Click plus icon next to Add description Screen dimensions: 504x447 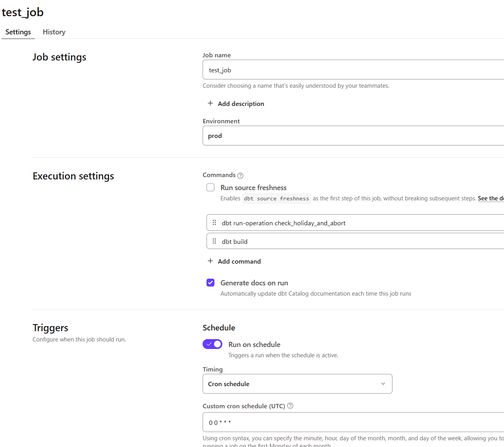pos(210,104)
